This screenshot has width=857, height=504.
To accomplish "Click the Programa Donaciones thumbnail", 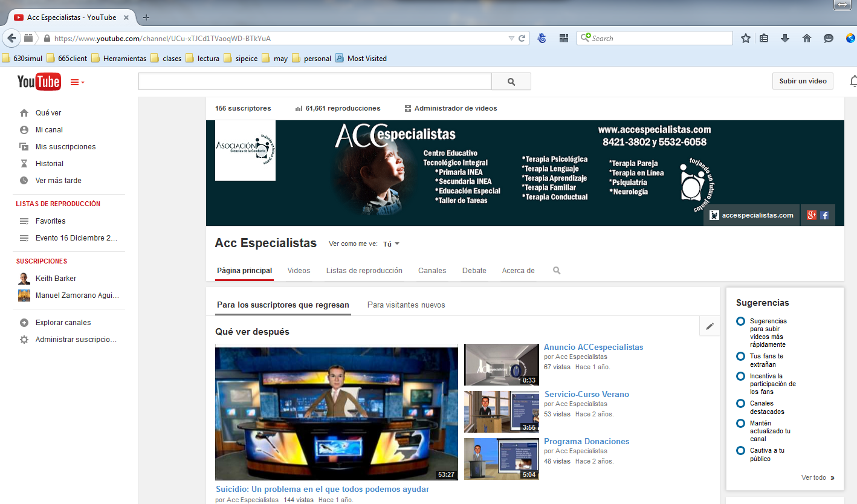I will tap(502, 459).
